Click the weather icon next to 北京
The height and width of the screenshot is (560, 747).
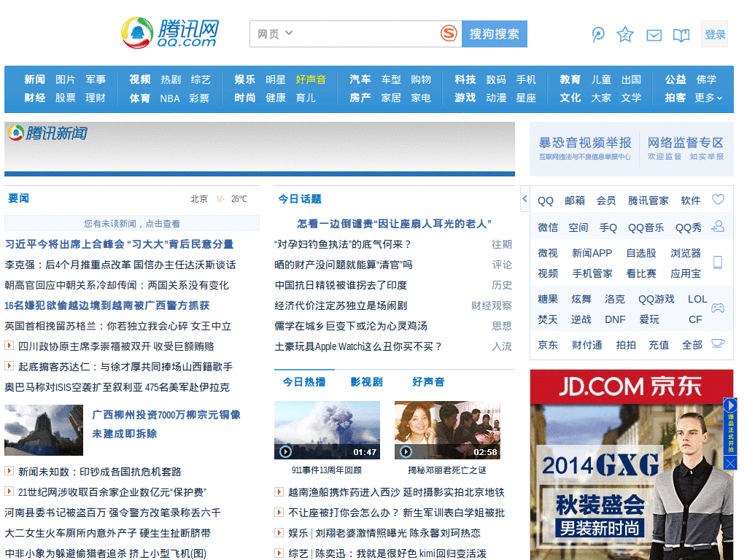click(x=220, y=198)
